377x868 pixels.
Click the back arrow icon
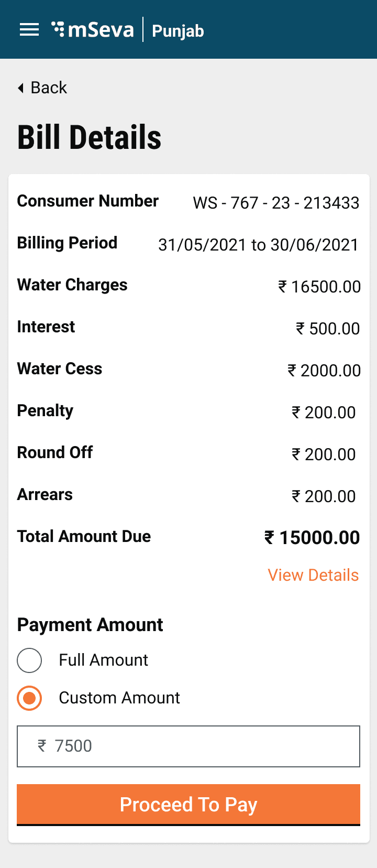(x=21, y=88)
